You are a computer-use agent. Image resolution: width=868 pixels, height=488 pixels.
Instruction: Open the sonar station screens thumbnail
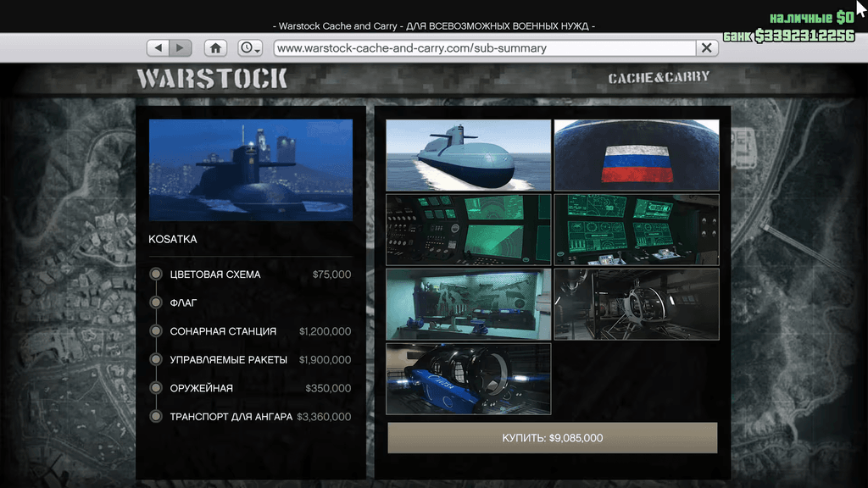tap(468, 230)
